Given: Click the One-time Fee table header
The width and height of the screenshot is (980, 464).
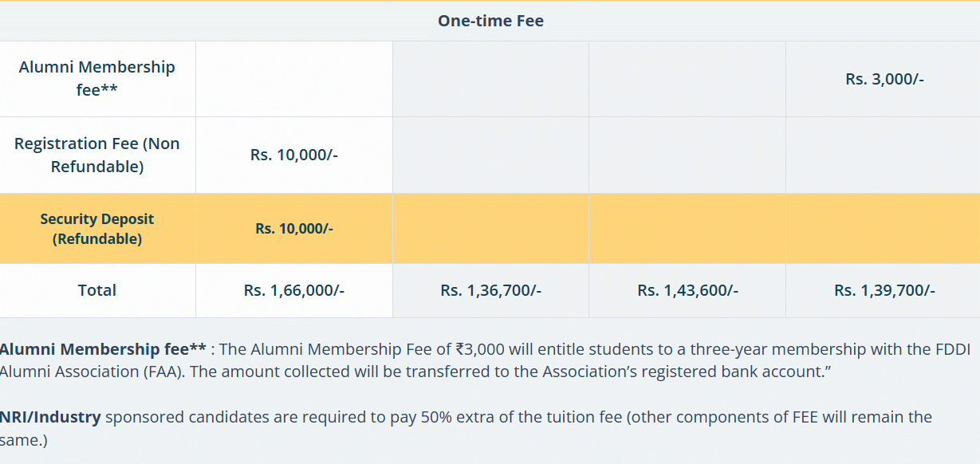Looking at the screenshot, I should [x=490, y=22].
